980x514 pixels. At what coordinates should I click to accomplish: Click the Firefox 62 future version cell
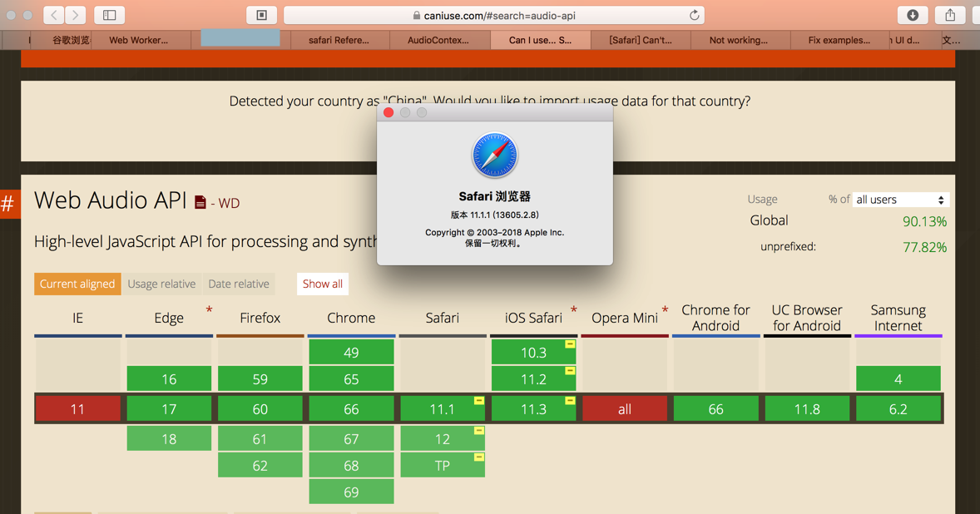260,465
